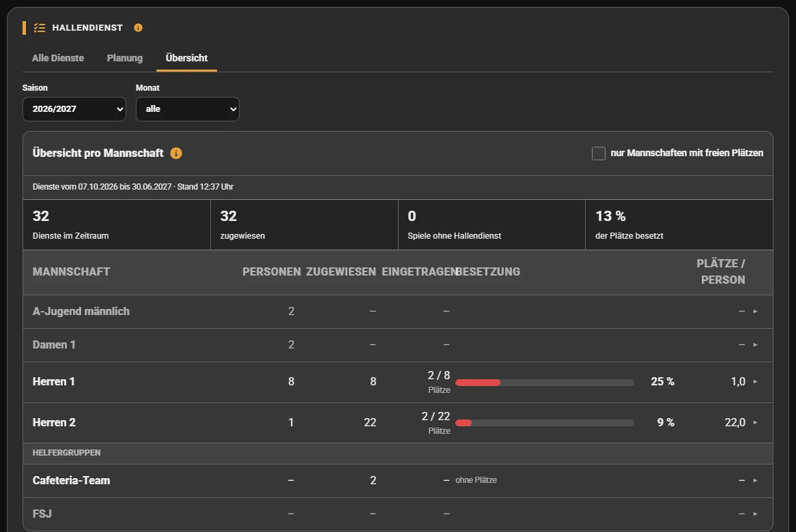Click the A-Jugend männlich team name
Viewport: 796px width, 532px height.
81,312
